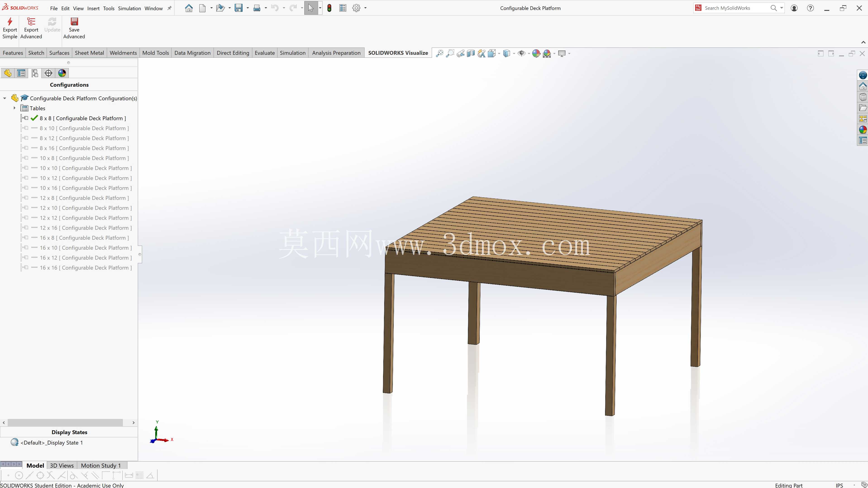The image size is (868, 488).
Task: Click Zoom to Area icon
Action: (450, 53)
